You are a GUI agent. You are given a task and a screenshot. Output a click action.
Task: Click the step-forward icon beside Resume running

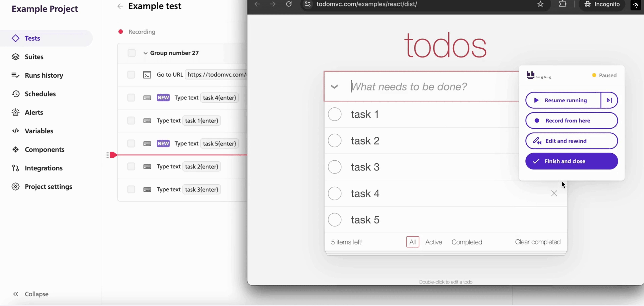pos(609,100)
